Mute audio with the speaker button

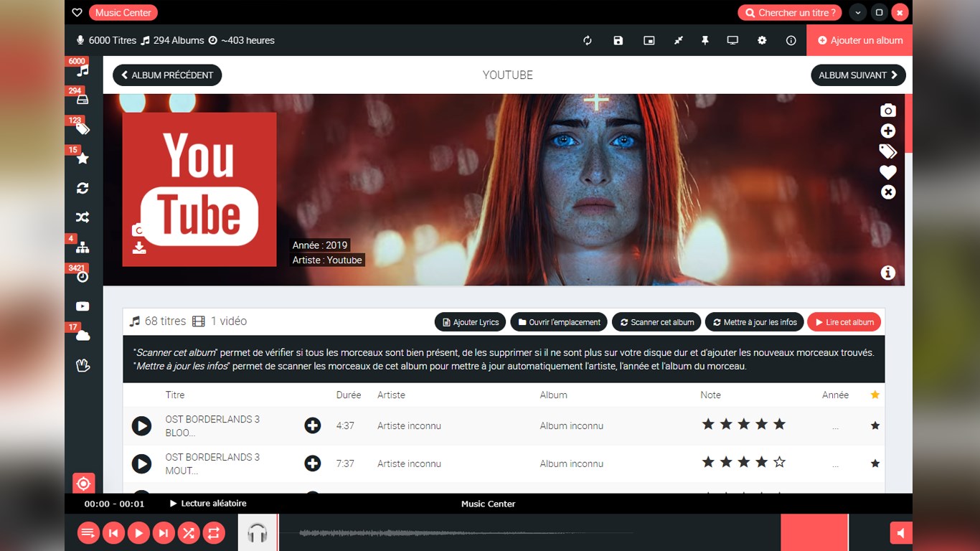(x=901, y=533)
